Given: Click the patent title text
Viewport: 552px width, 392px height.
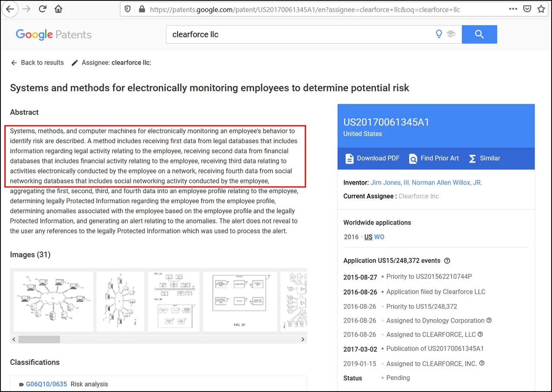Looking at the screenshot, I should pyautogui.click(x=210, y=88).
